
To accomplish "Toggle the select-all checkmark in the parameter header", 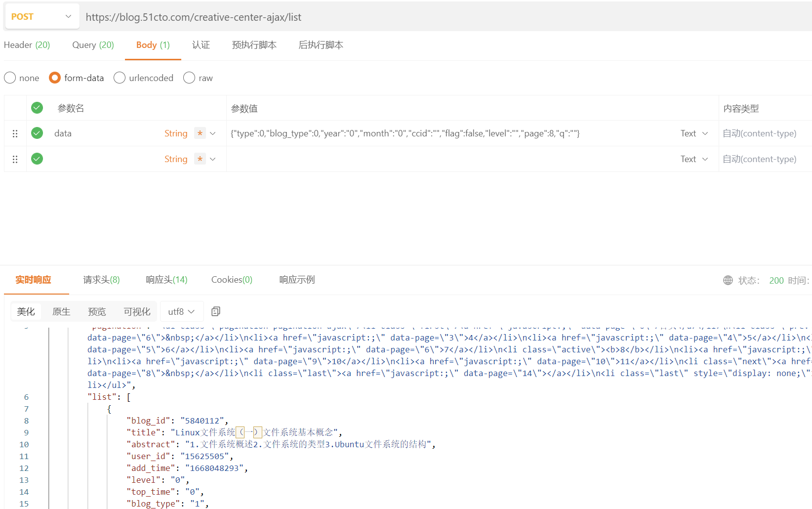I will pos(37,107).
